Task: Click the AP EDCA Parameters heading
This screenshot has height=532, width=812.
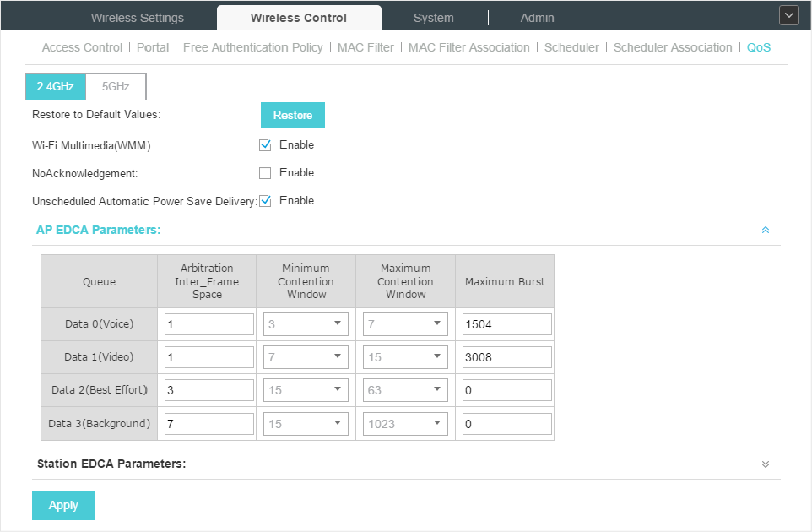Action: pyautogui.click(x=99, y=230)
